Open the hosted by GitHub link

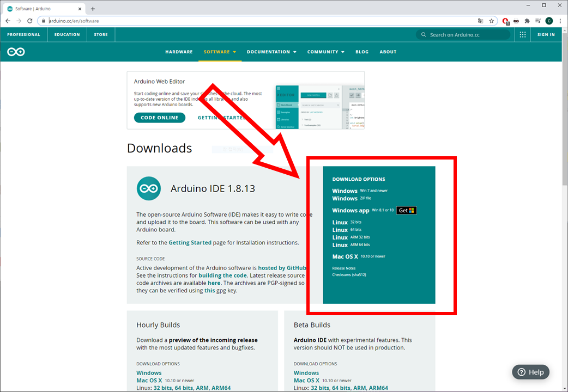click(282, 268)
